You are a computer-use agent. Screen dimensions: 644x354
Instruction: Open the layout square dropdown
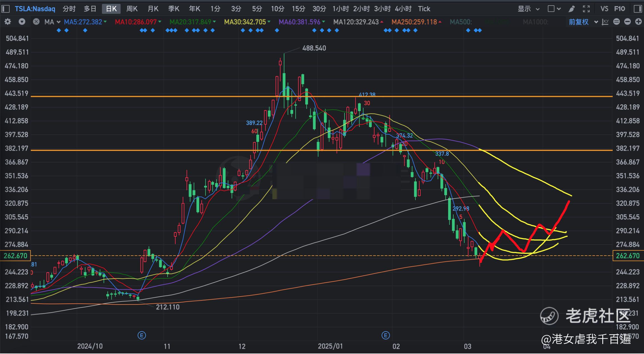[x=554, y=9]
